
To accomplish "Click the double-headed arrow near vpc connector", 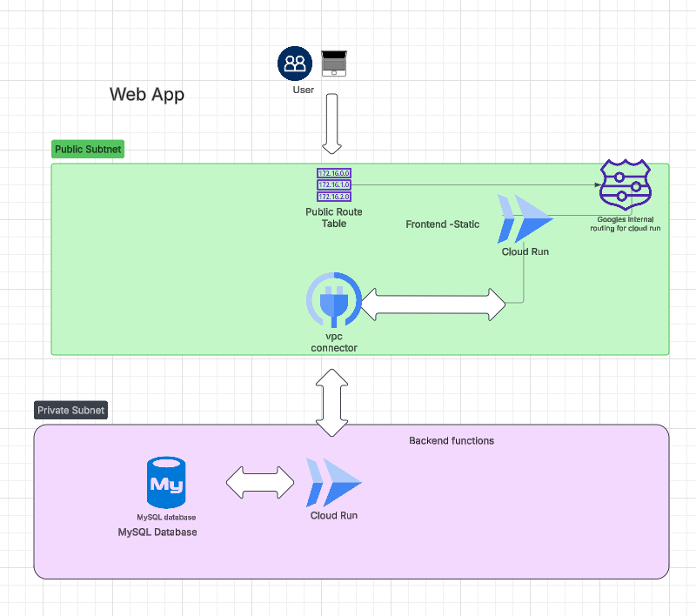I will point(433,305).
